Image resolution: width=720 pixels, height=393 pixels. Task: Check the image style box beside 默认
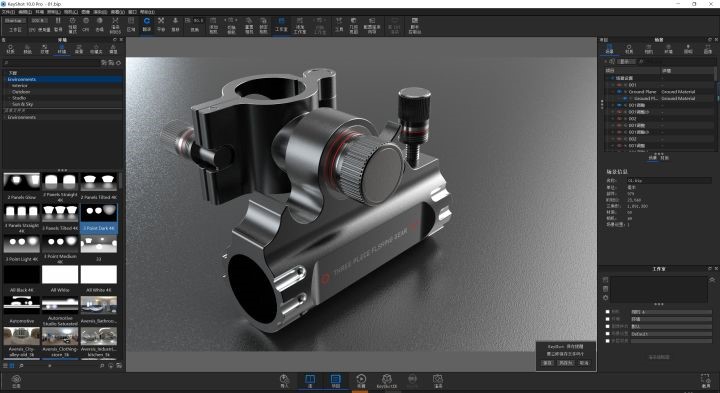[608, 326]
